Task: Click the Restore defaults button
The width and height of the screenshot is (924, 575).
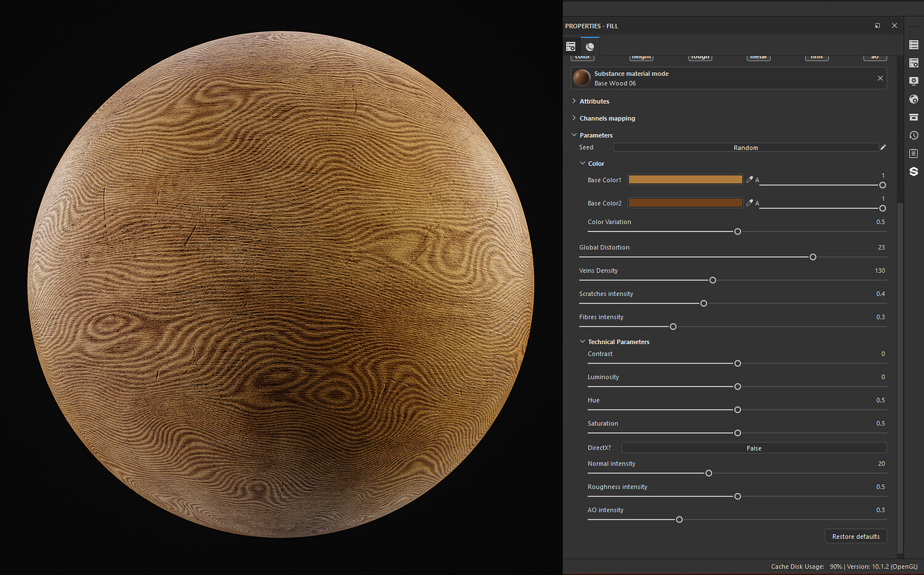Action: 856,536
